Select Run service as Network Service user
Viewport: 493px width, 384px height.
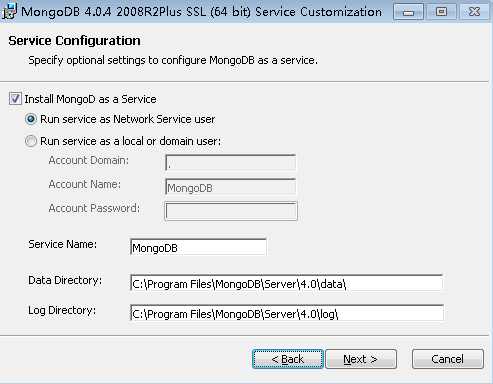click(x=31, y=119)
